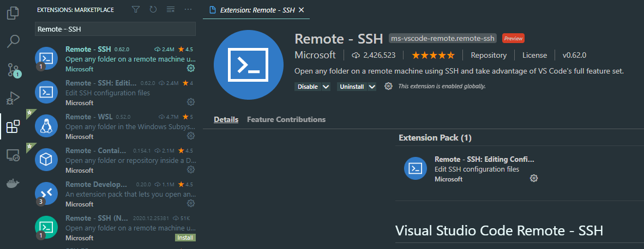Click the 2,426,523 install count
Viewport: 644px width, 249px height.
click(374, 55)
